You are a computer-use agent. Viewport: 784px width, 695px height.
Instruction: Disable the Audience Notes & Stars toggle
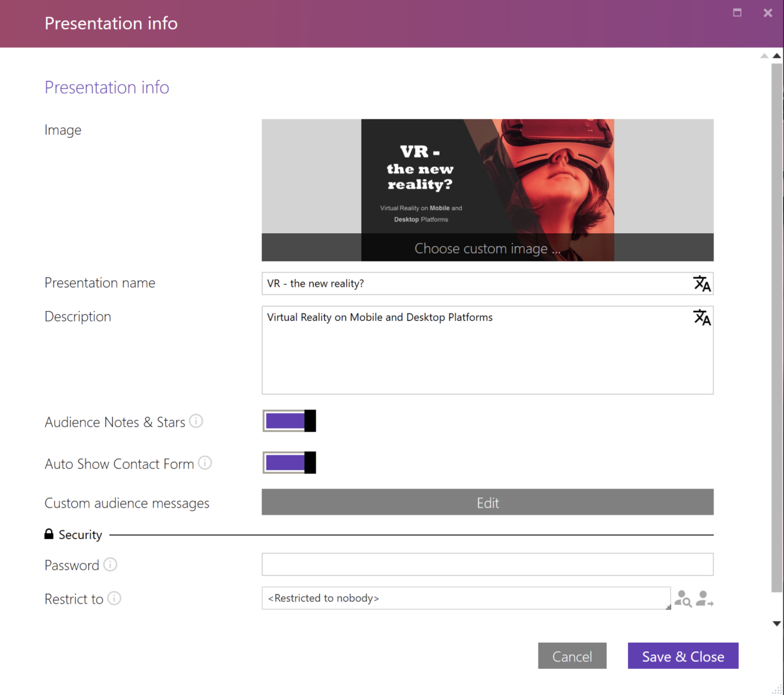[289, 421]
